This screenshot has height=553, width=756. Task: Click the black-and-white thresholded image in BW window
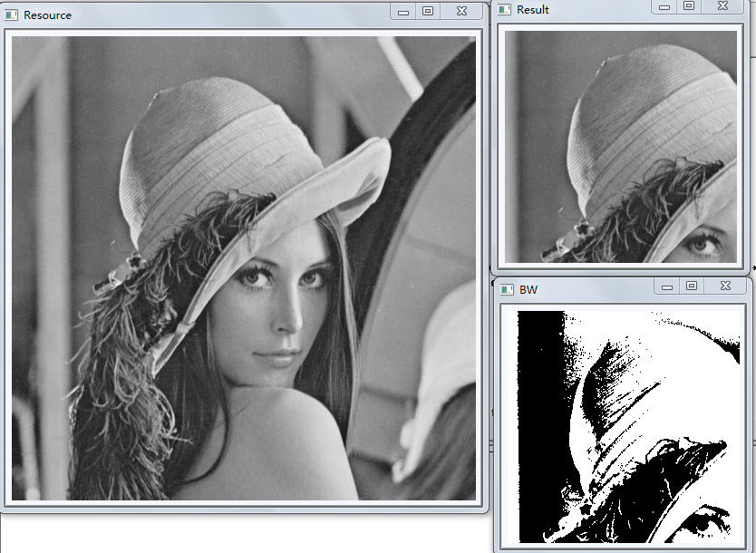pyautogui.click(x=624, y=427)
